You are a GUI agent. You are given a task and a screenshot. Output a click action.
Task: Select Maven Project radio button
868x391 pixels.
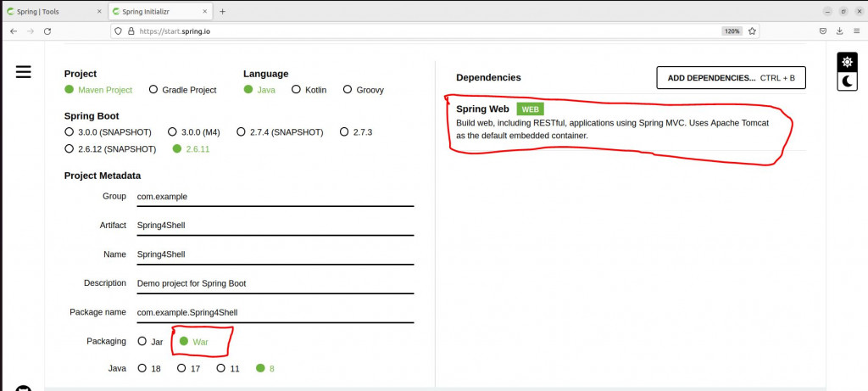[x=98, y=90]
